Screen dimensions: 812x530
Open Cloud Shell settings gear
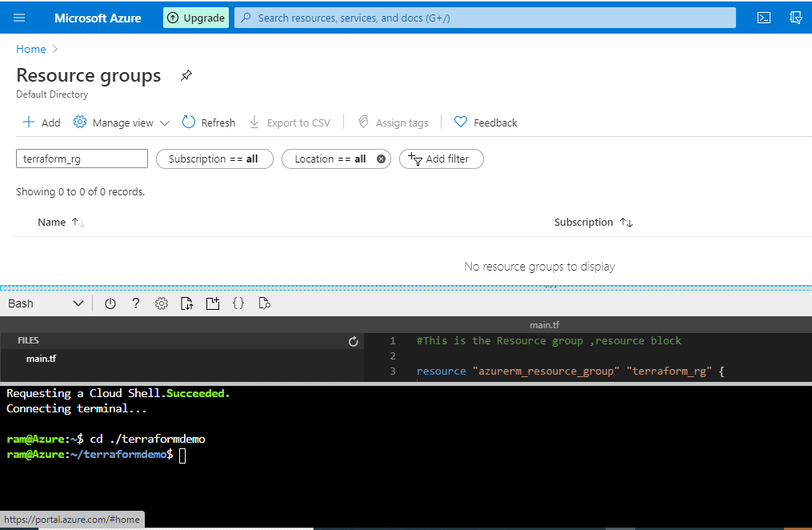(x=162, y=303)
